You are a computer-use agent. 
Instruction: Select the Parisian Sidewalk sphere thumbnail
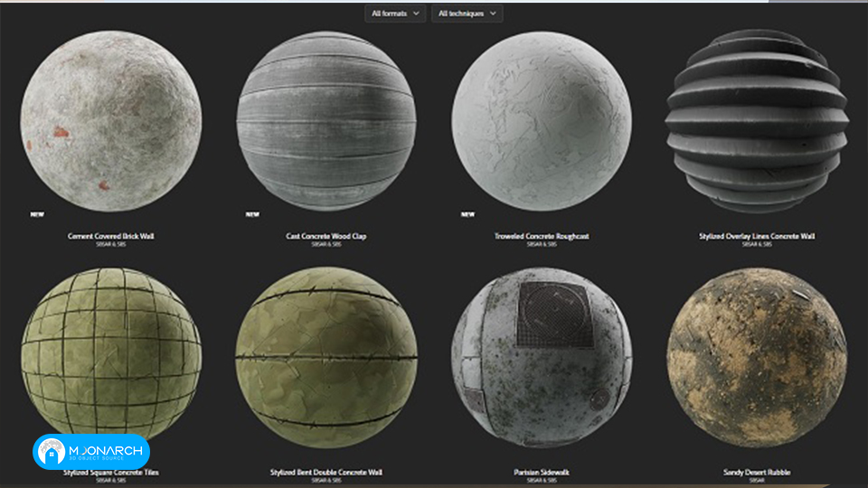coord(542,358)
